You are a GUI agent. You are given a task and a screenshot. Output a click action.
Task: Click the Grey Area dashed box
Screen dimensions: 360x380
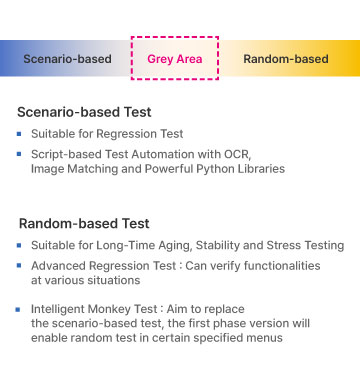click(175, 58)
